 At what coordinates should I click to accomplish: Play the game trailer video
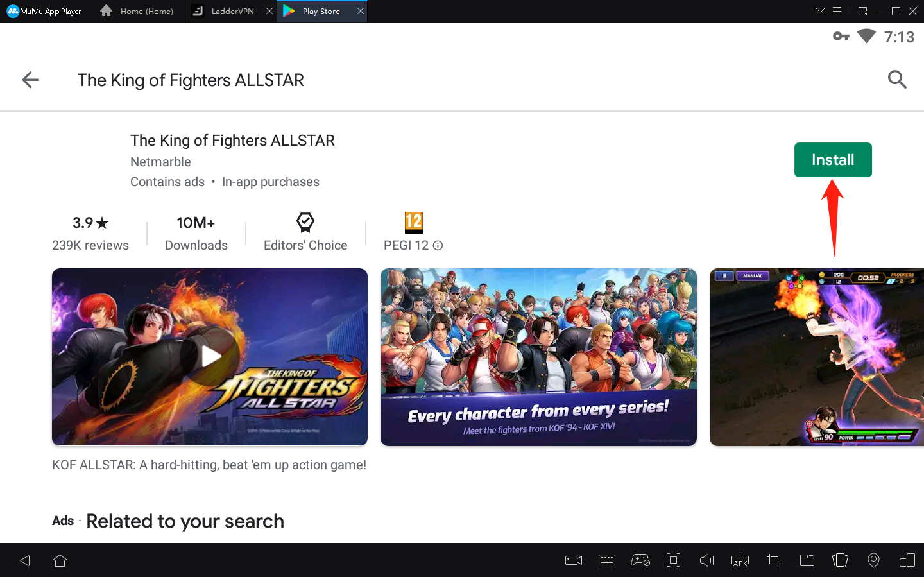[210, 357]
